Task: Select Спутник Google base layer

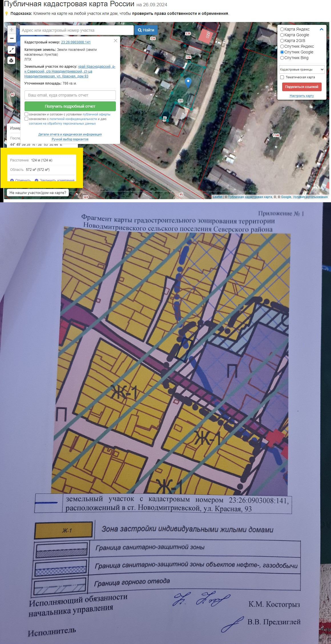Action: [282, 52]
